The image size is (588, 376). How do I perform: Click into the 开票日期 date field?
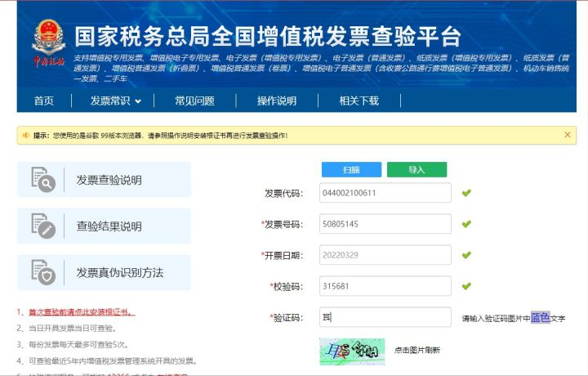tap(385, 255)
